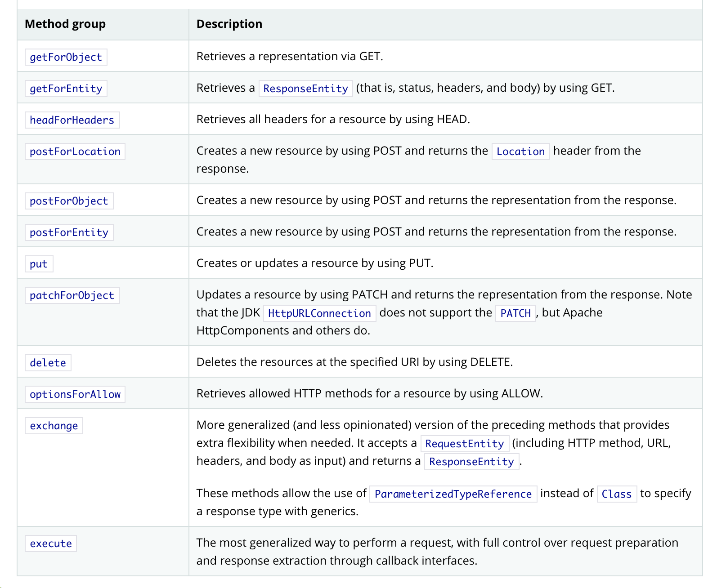
Task: Click the ParameterizedTypeReference code term
Action: pyautogui.click(x=453, y=494)
